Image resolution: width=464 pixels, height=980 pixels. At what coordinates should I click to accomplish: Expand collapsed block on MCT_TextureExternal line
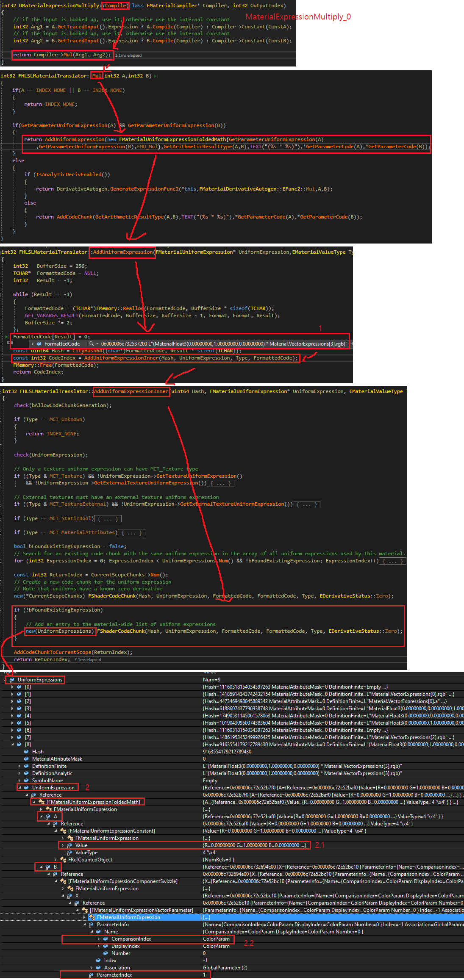pyautogui.click(x=306, y=504)
